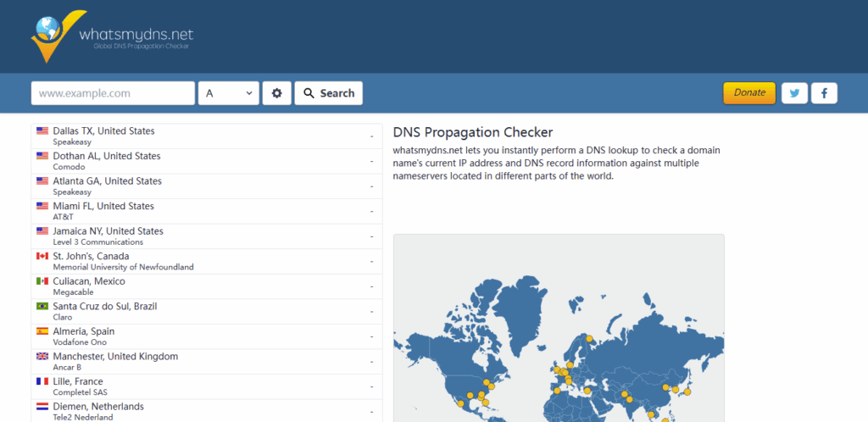868x422 pixels.
Task: Click the United States flag beside Dallas TX
Action: (42, 131)
